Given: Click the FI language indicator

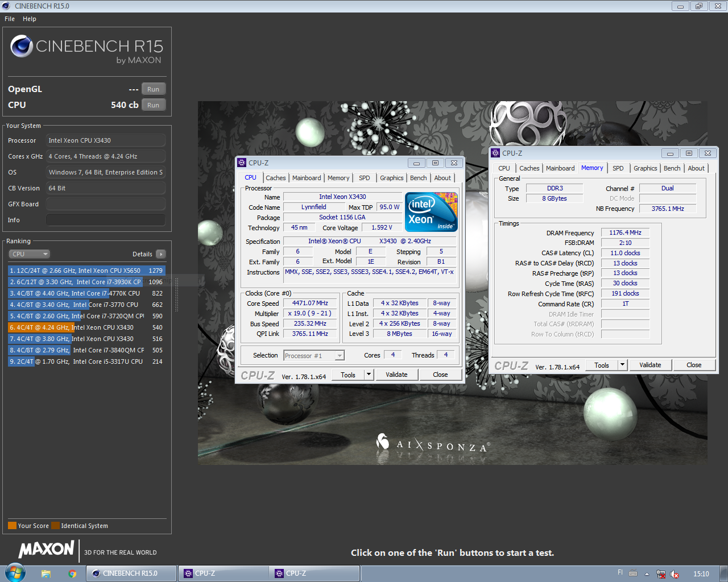Looking at the screenshot, I should tap(620, 572).
